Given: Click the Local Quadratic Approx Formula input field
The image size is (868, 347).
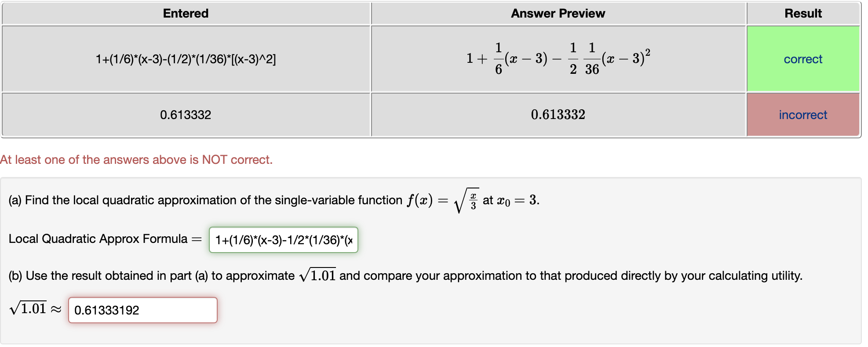Looking at the screenshot, I should 283,240.
